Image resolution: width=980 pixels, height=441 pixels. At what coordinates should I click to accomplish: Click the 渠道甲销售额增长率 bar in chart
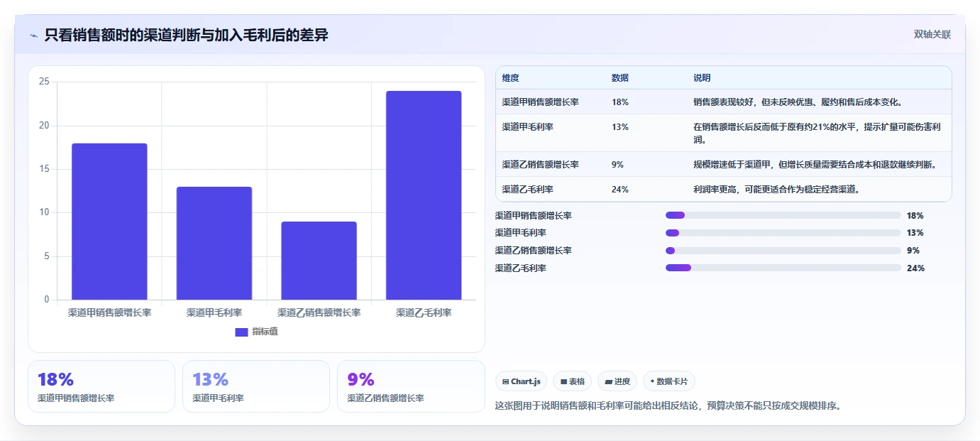click(x=109, y=222)
